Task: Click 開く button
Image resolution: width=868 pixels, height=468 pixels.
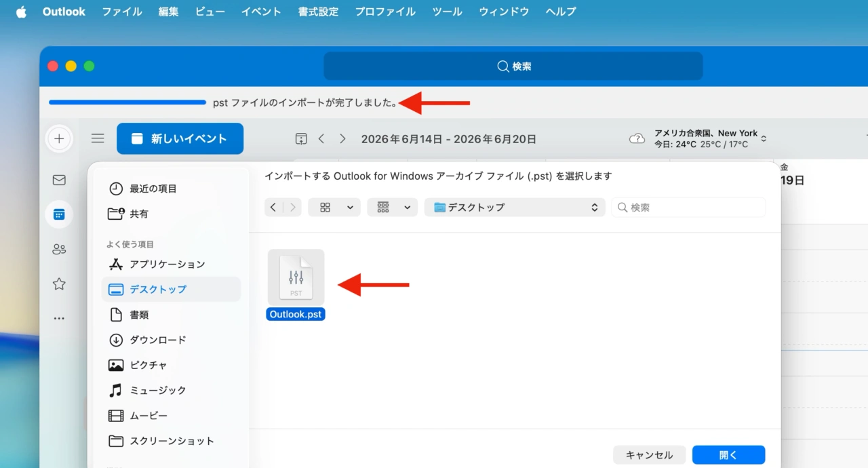Action: click(x=728, y=455)
